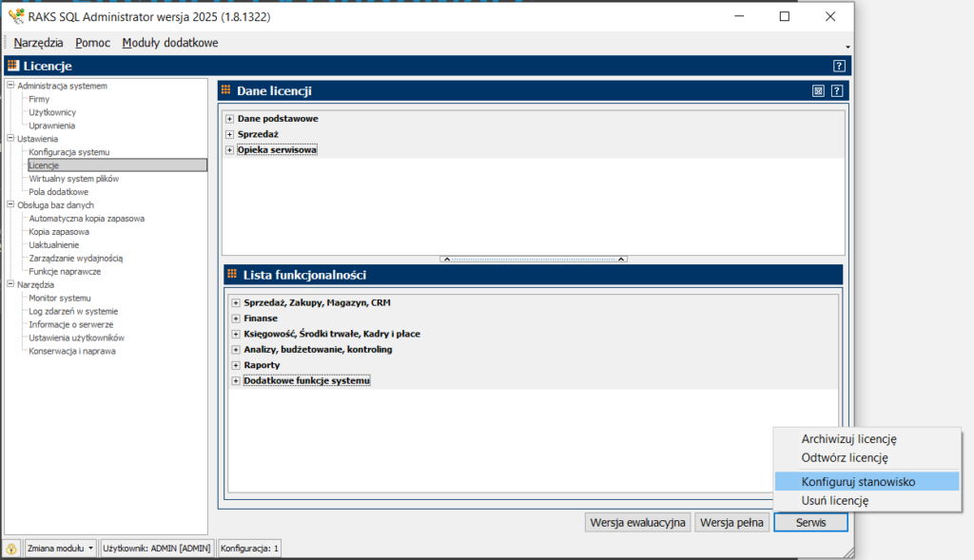Select Ustawienia użytkowników tree item

[x=76, y=338]
